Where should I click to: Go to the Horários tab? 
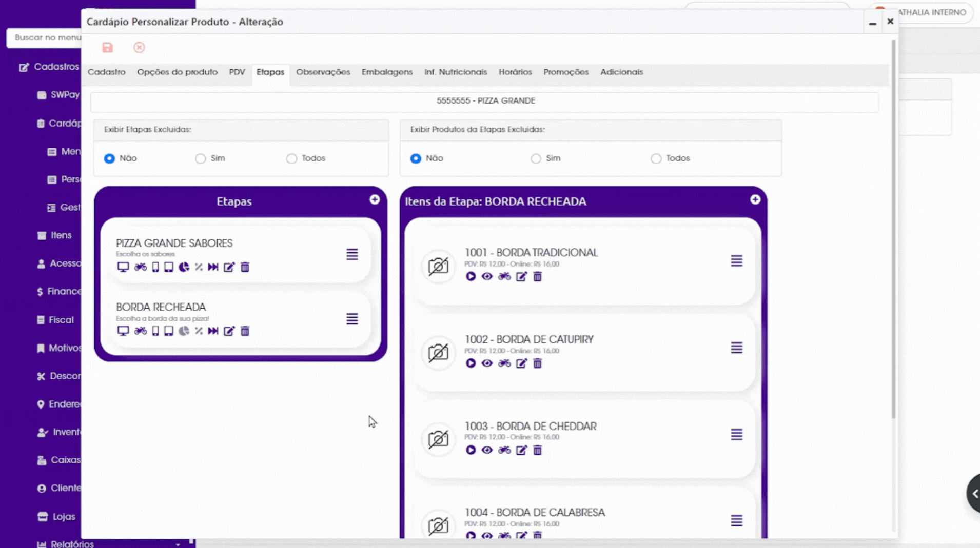coord(515,72)
